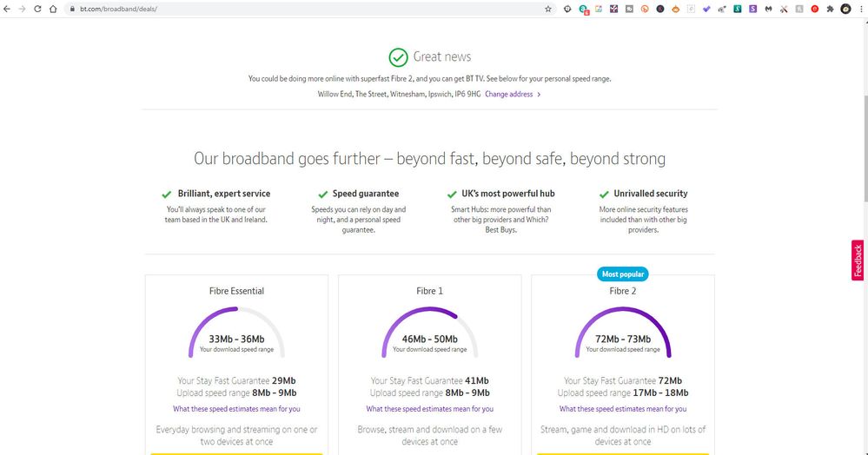Open the Extensions puzzle-piece menu
Screen dimensions: 868x455
point(830,9)
